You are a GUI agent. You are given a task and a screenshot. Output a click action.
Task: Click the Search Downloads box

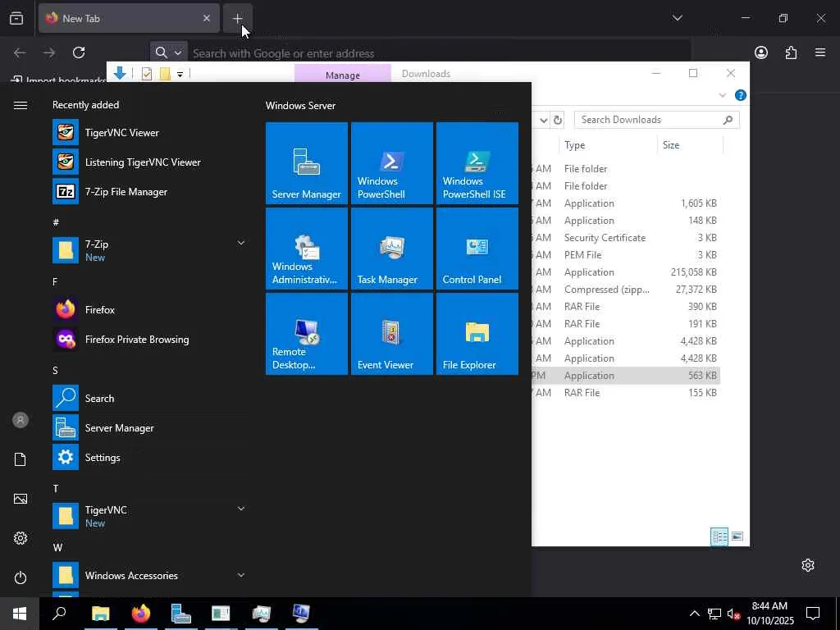click(657, 120)
